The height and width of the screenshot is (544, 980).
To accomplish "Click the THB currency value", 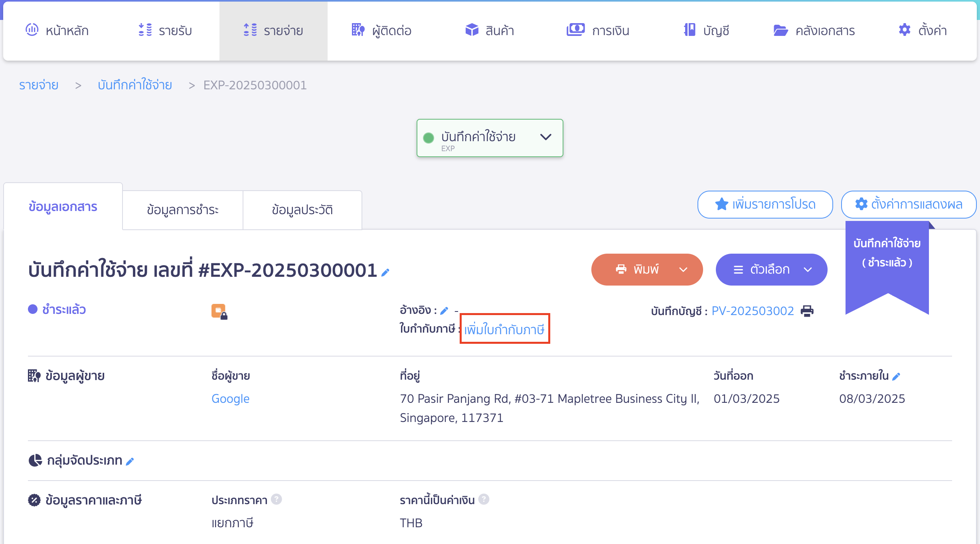I will (x=411, y=523).
